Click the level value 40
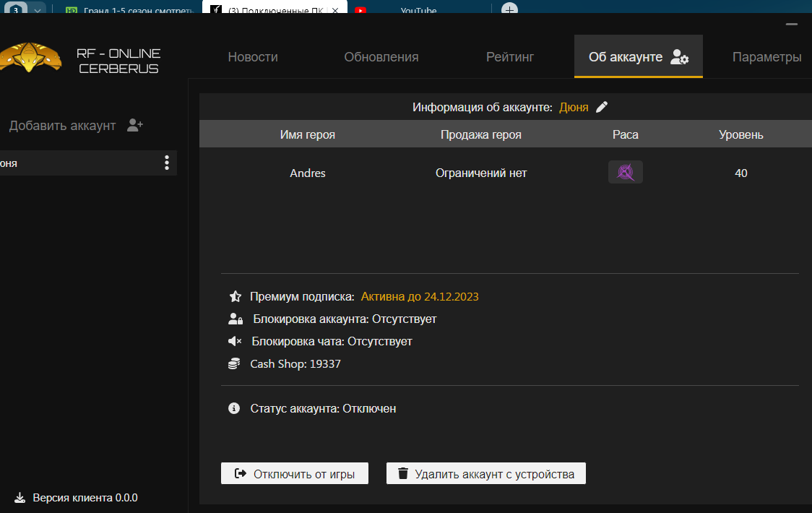812x513 pixels. (x=741, y=173)
